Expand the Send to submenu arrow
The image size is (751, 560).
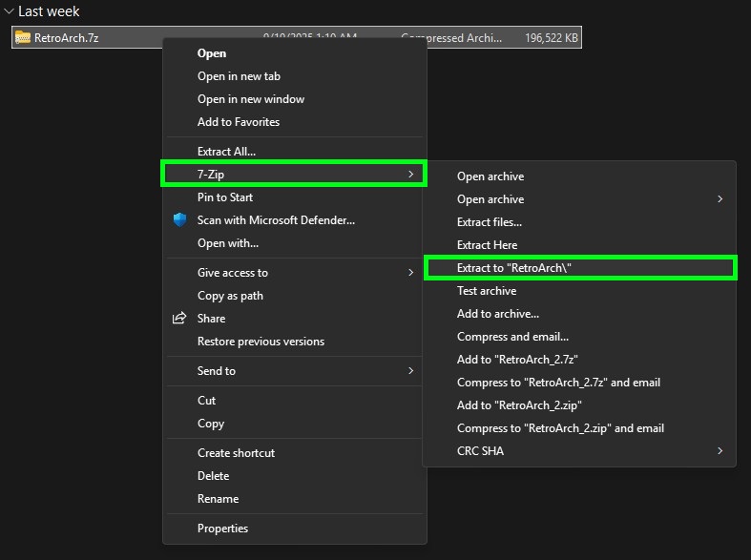(x=410, y=371)
